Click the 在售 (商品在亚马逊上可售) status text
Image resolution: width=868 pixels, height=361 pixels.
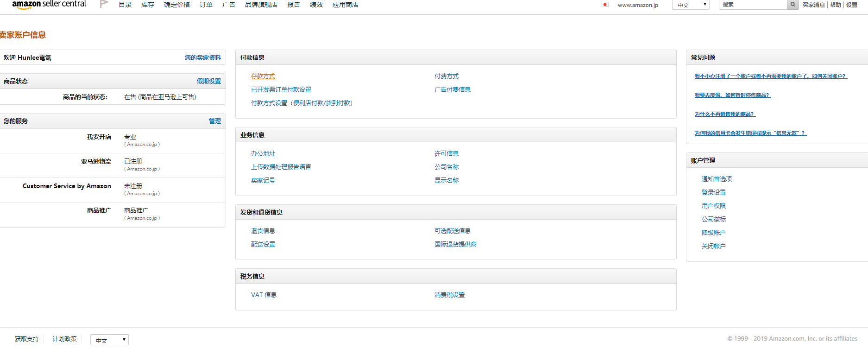click(x=160, y=97)
